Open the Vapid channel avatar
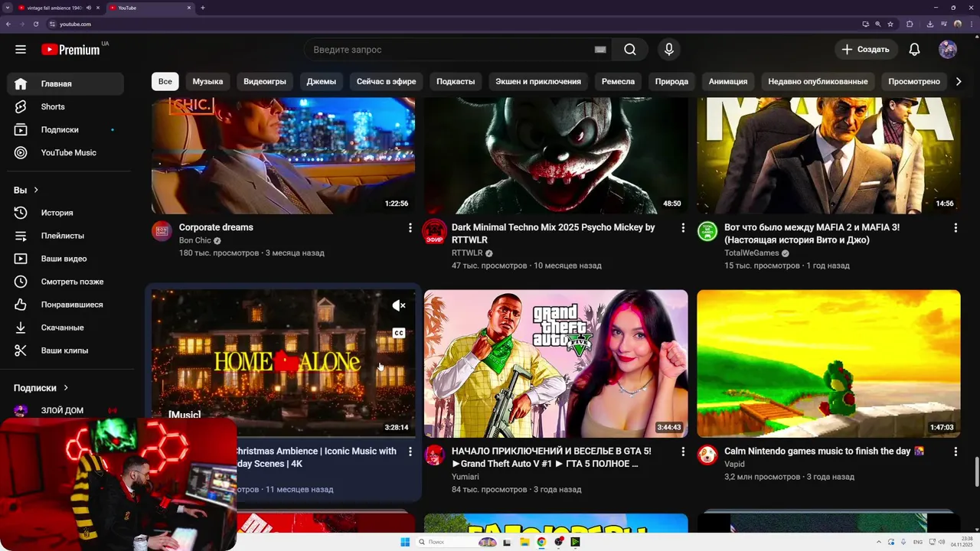The image size is (980, 551). click(707, 455)
